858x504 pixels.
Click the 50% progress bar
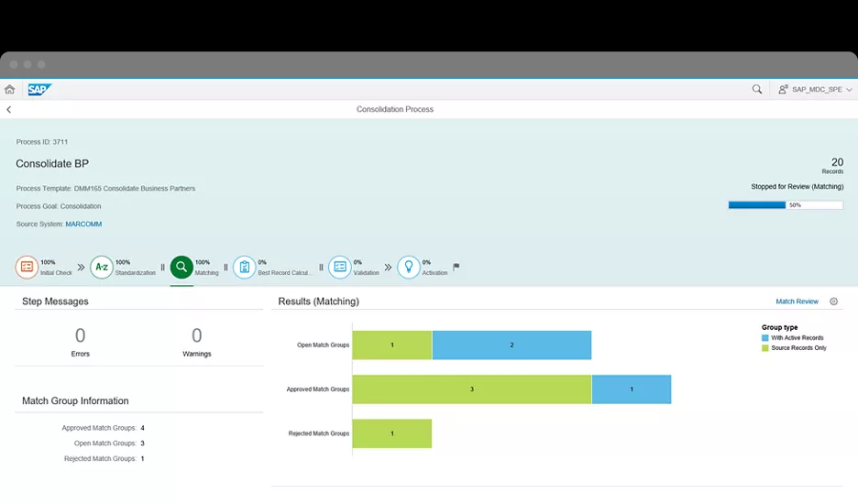(x=786, y=205)
